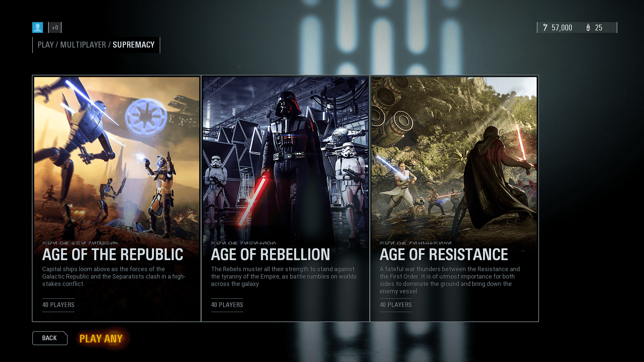This screenshot has height=362, width=644.
Task: Click the Rebellion description about the Rebels
Action: pos(284,277)
